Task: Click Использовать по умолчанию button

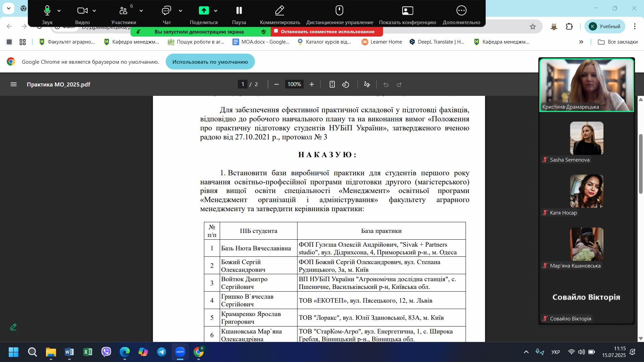Action: [x=210, y=62]
